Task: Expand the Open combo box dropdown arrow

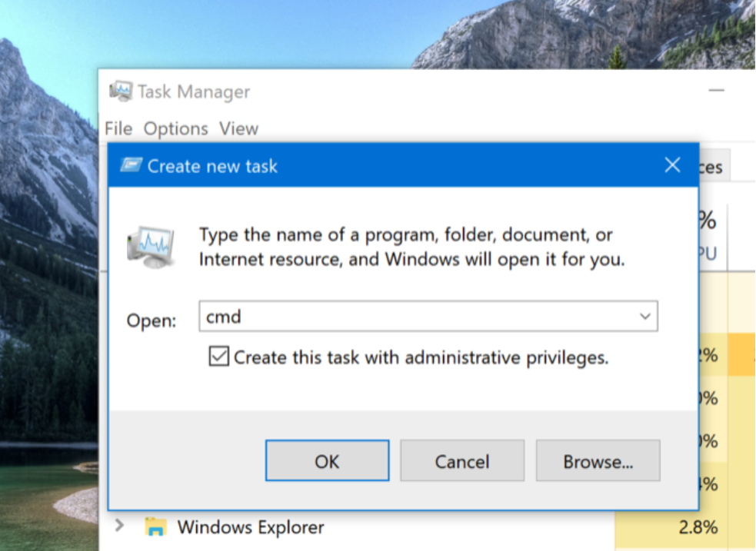Action: (644, 317)
